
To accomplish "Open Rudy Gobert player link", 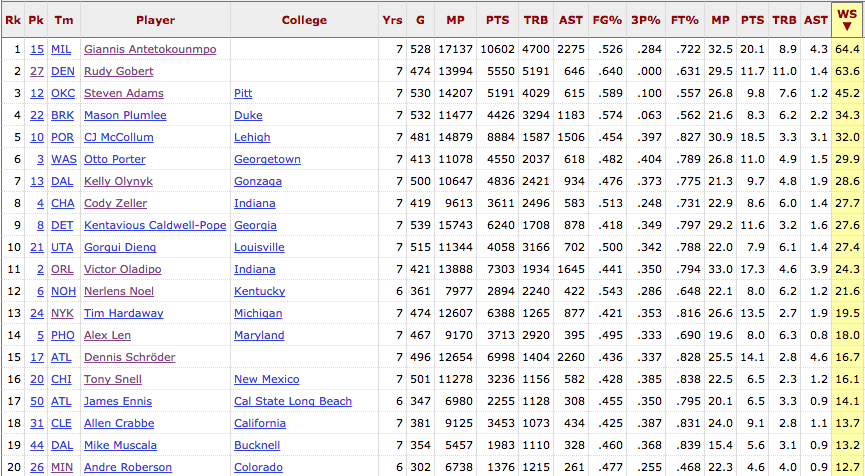I will [x=119, y=71].
